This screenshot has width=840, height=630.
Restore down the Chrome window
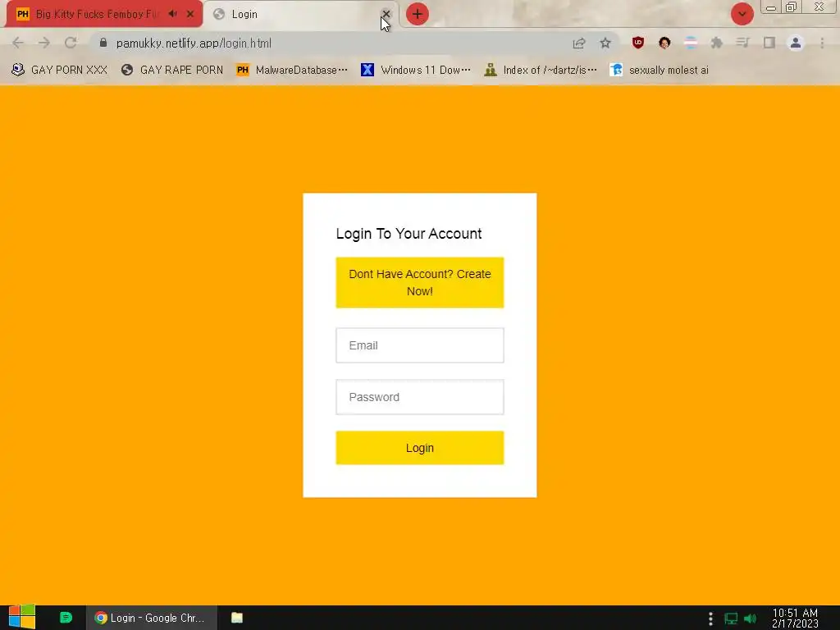tap(792, 7)
